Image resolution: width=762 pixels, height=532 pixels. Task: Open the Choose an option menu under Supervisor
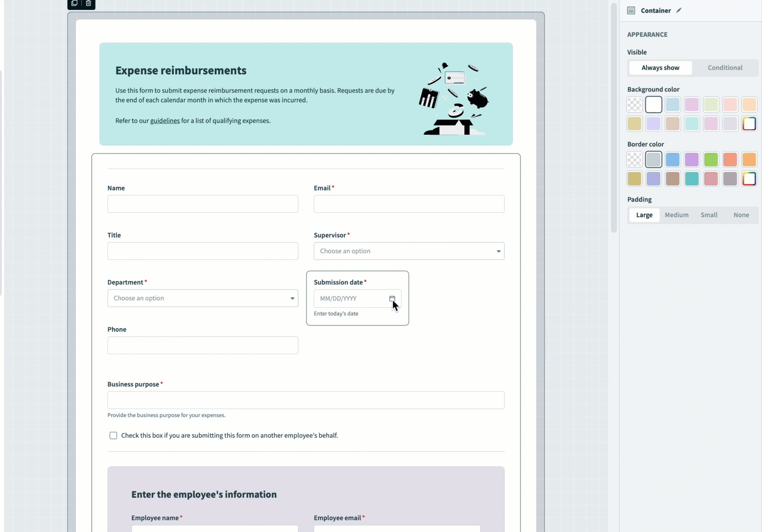pyautogui.click(x=409, y=251)
